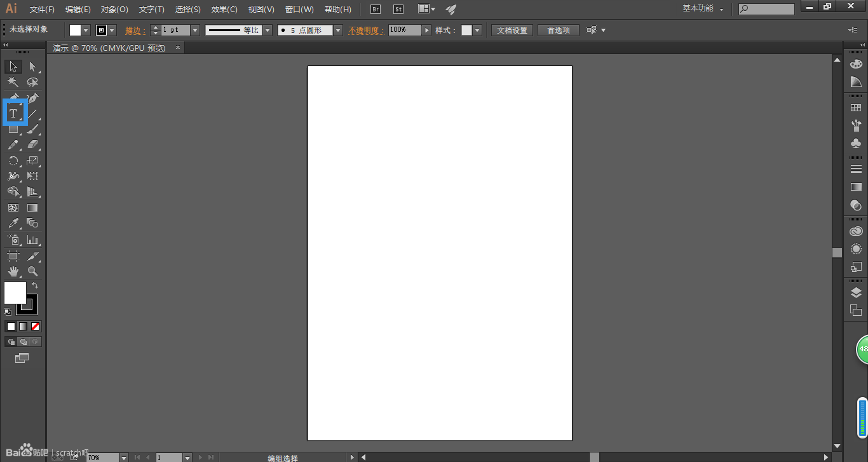The height and width of the screenshot is (462, 868).
Task: Open the Artboards panel icon
Action: (x=856, y=310)
